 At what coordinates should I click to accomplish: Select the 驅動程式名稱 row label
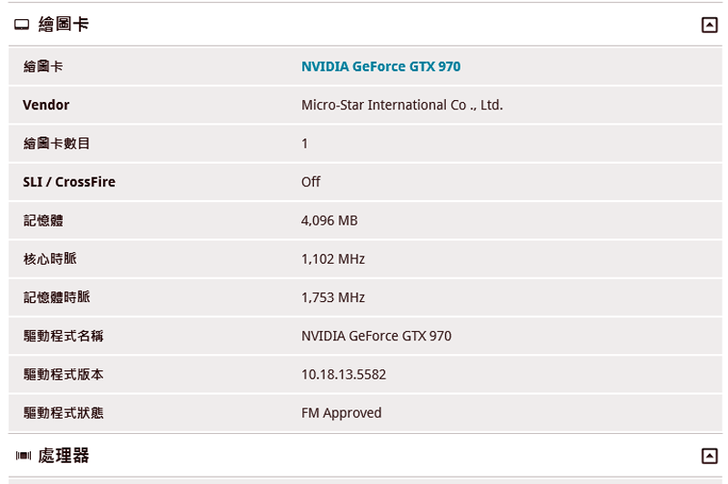pos(63,336)
